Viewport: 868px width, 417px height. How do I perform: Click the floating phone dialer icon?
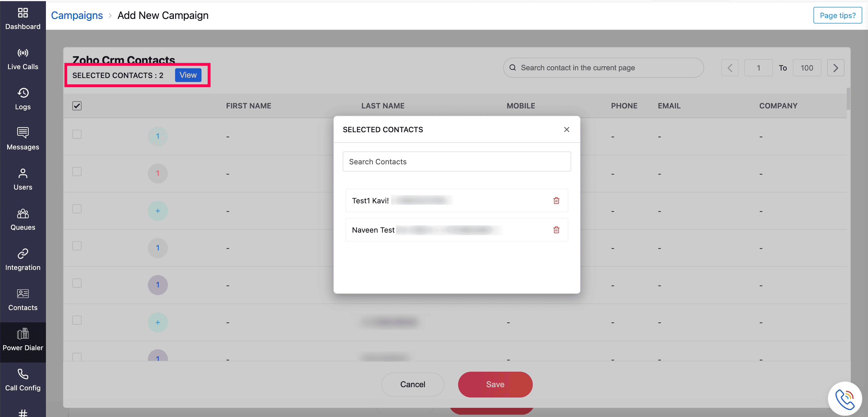[844, 399]
